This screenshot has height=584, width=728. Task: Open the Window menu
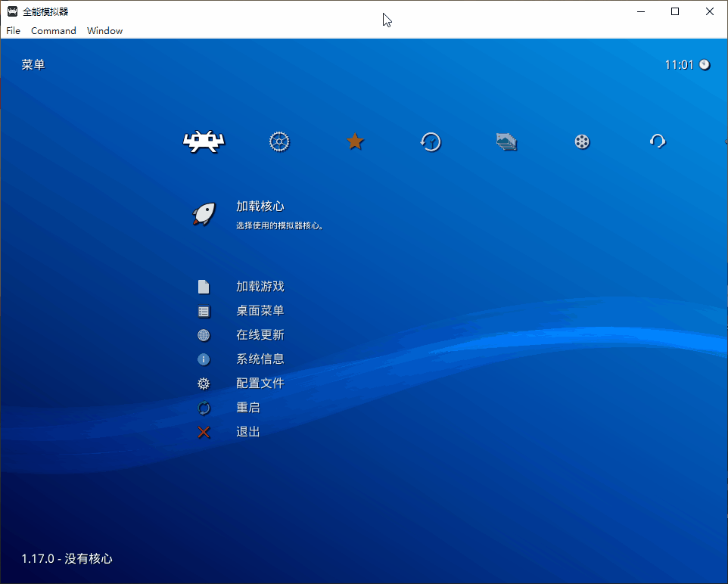pos(105,31)
